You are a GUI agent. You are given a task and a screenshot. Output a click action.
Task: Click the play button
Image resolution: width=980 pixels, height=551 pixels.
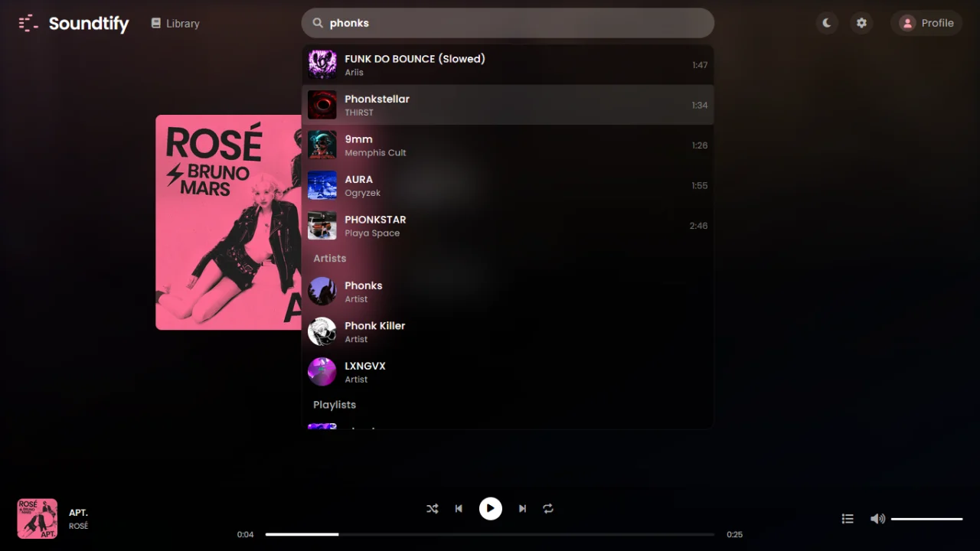coord(491,509)
